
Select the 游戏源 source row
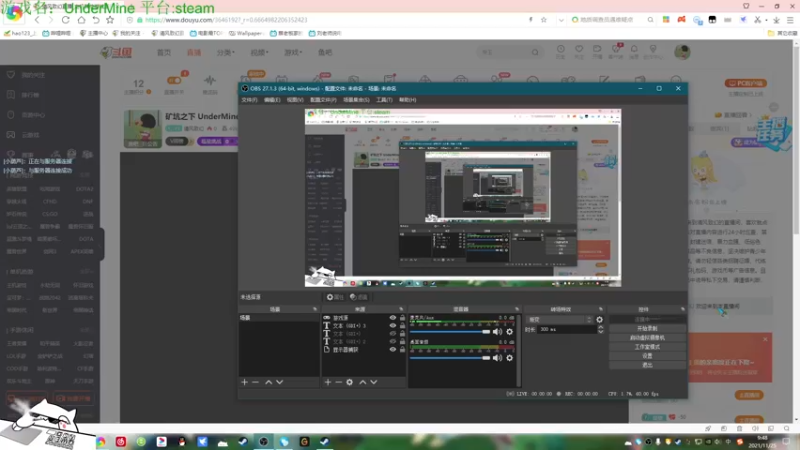(364, 318)
